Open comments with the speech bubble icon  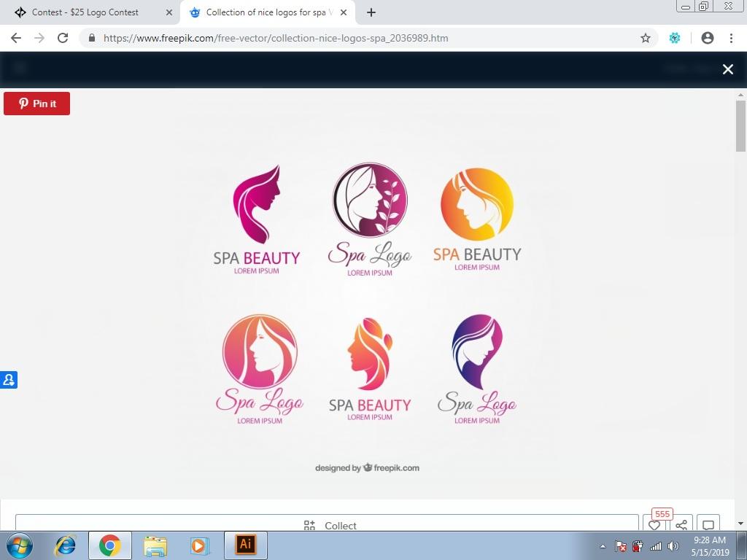click(708, 525)
